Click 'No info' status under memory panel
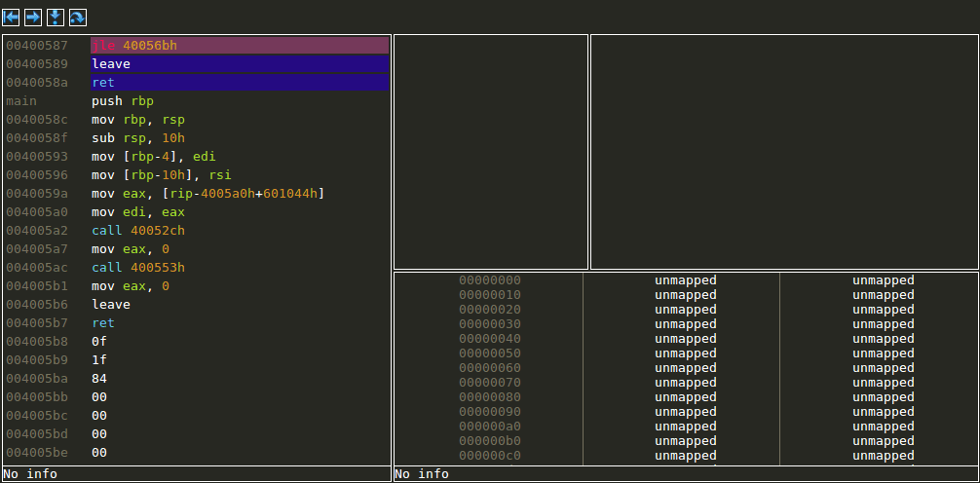 (x=422, y=473)
